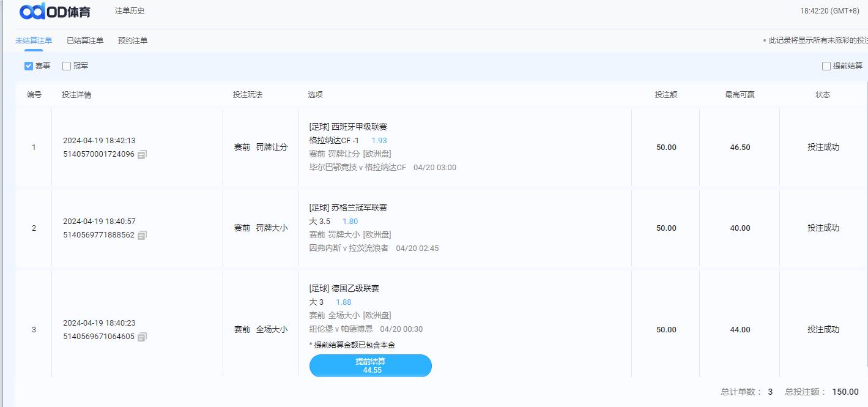Copy bet number 5140570001724096 via copy icon
Image resolution: width=868 pixels, height=407 pixels.
[x=142, y=155]
